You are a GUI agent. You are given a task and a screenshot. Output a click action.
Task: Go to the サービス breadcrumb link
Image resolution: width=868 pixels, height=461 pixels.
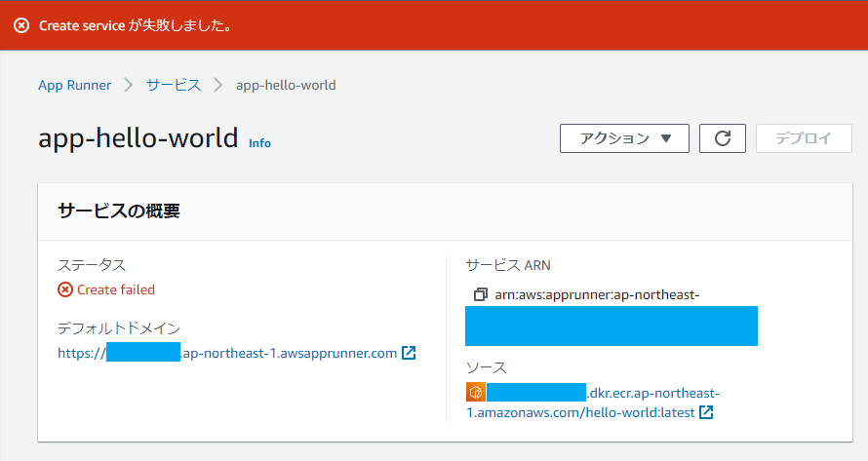point(174,85)
